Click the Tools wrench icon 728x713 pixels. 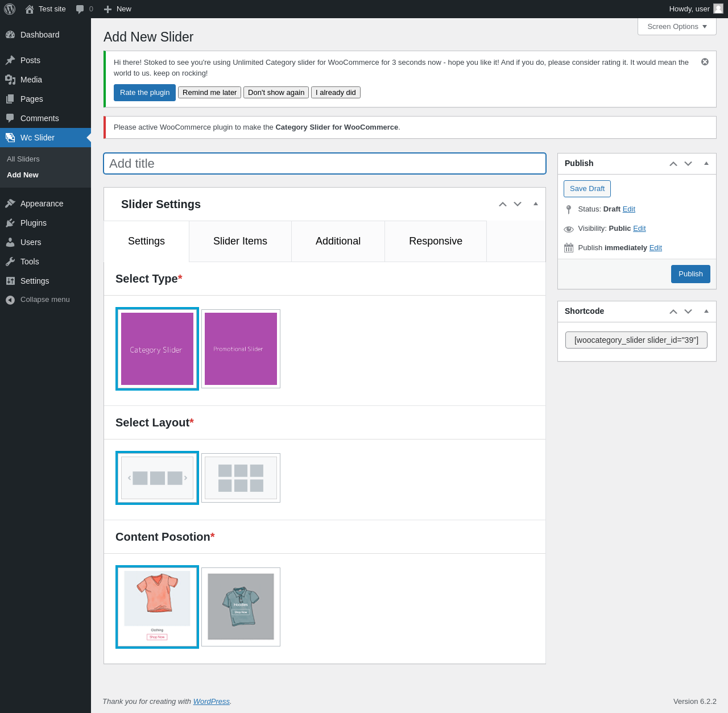10,262
